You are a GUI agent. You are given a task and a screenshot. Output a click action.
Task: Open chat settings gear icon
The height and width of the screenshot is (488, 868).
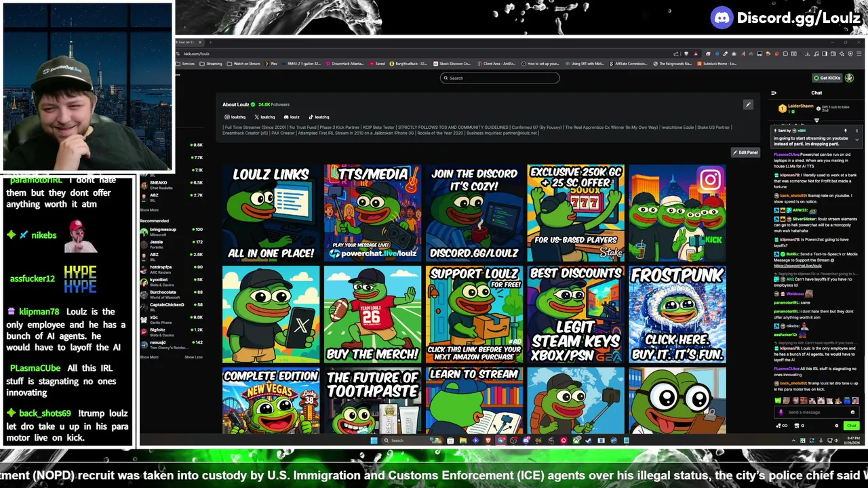tap(837, 426)
